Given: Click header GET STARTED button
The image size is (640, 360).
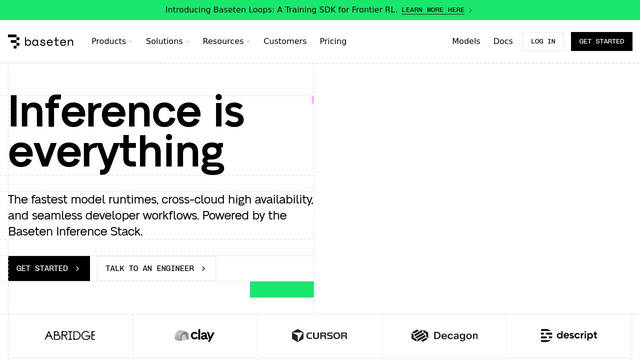Looking at the screenshot, I should tap(601, 41).
